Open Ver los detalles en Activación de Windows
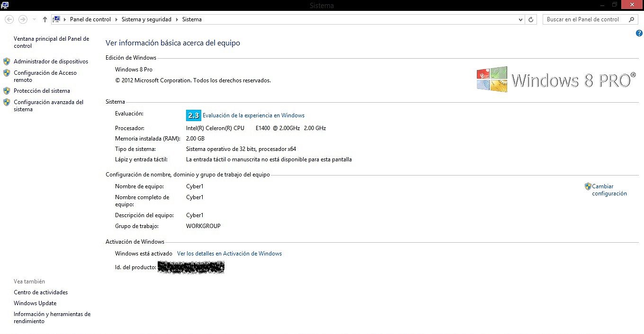 click(x=229, y=254)
